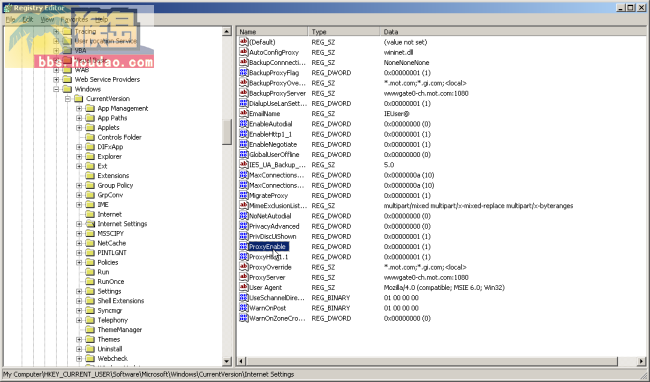This screenshot has height=382, width=650.
Task: Click the NoNetAutodial DWORD icon
Action: 244,216
